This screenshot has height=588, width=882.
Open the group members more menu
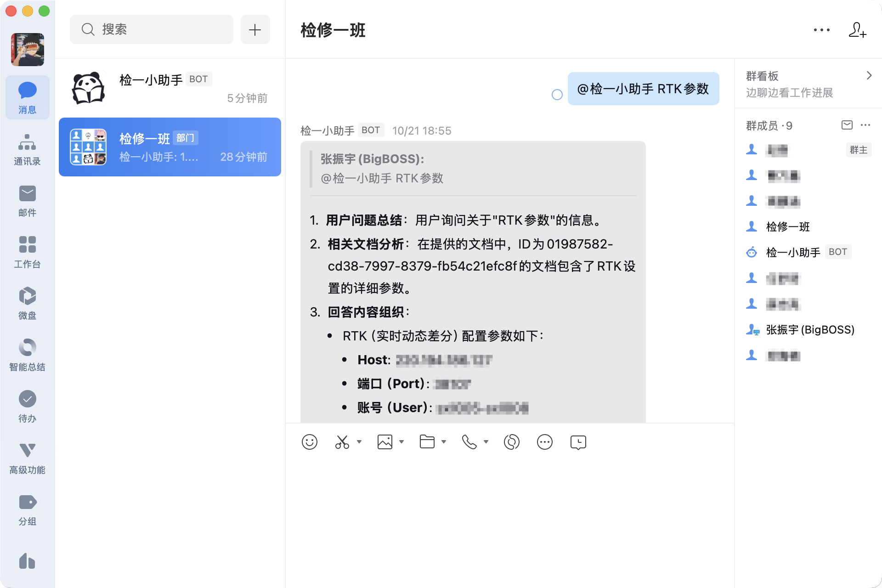point(866,125)
